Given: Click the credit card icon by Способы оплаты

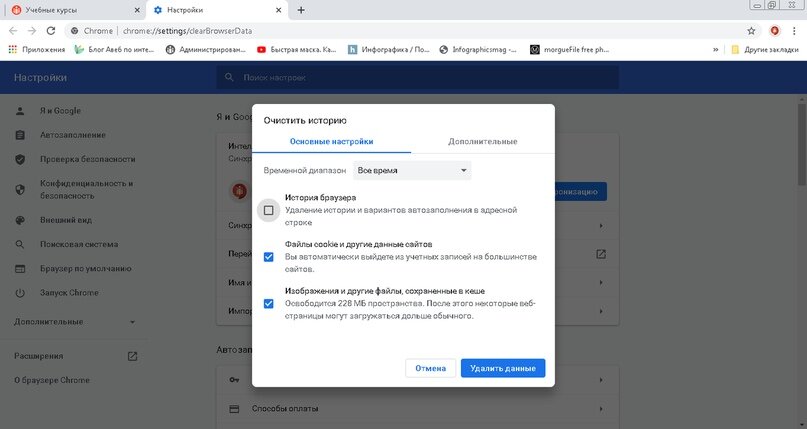Looking at the screenshot, I should [234, 409].
